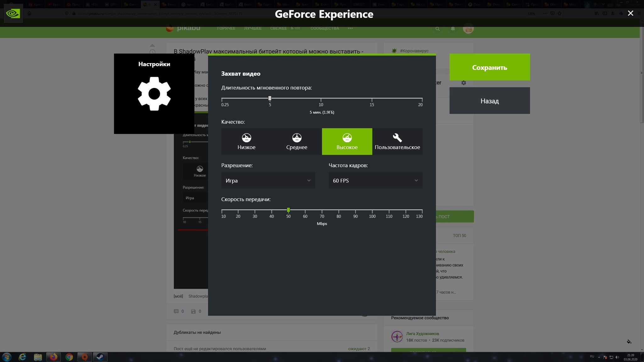Open the Разрешение dropdown showing Игра
644x362 pixels.
[x=268, y=180]
